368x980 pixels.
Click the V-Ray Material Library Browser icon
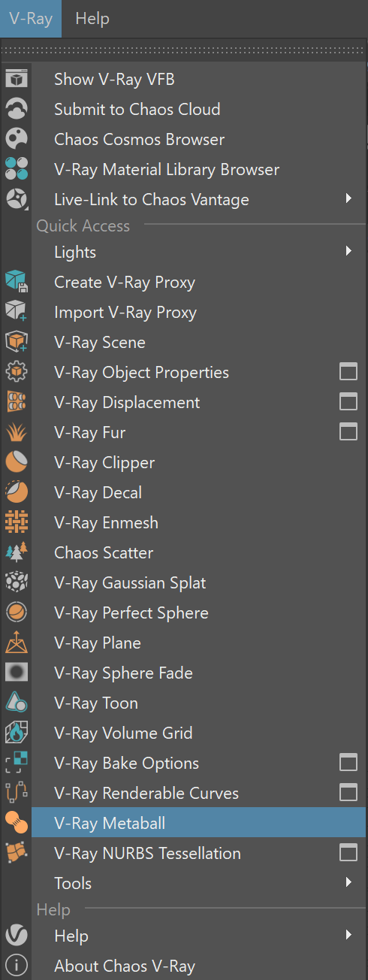click(17, 169)
